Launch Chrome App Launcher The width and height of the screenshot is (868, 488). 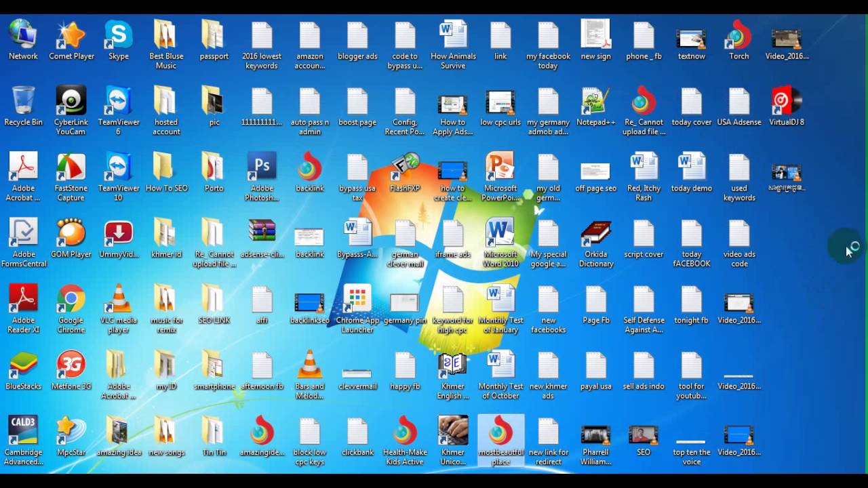[357, 310]
